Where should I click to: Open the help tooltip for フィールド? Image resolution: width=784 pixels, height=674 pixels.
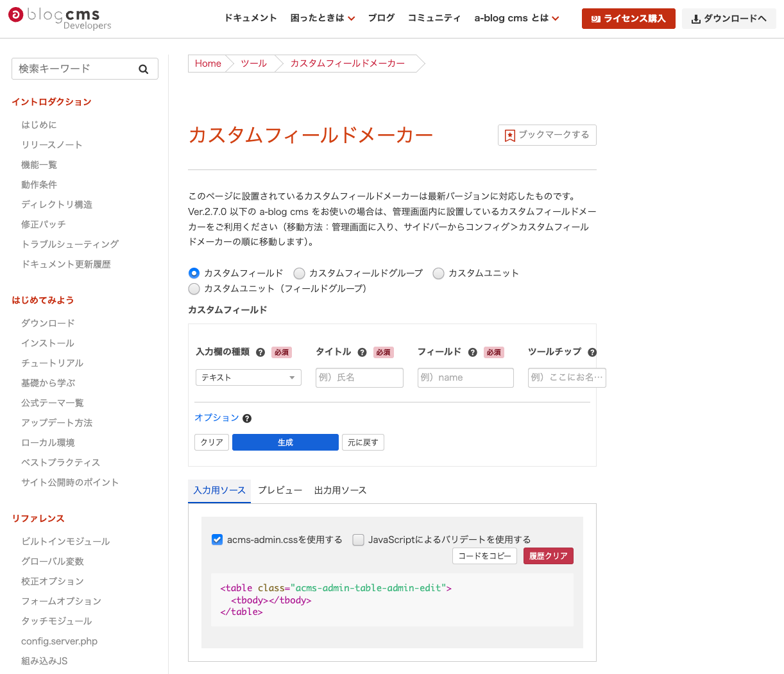pos(473,352)
